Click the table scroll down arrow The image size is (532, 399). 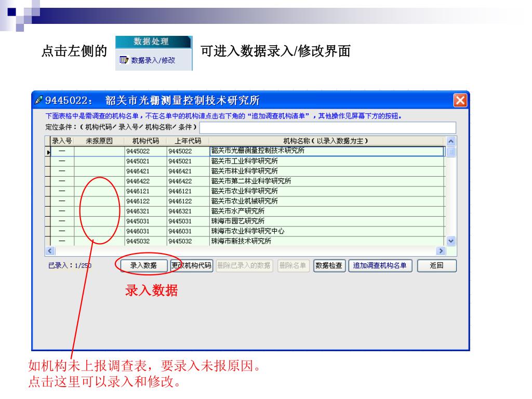[x=451, y=241]
